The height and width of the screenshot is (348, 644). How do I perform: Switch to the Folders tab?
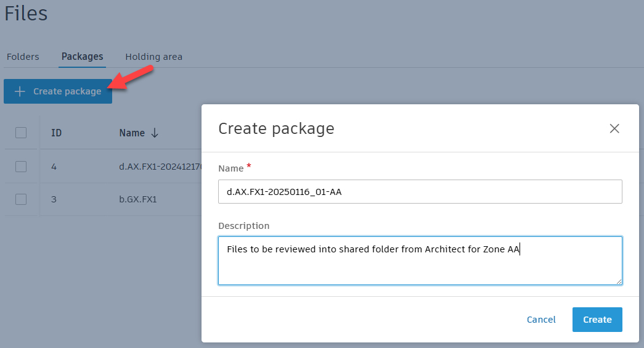click(x=23, y=57)
